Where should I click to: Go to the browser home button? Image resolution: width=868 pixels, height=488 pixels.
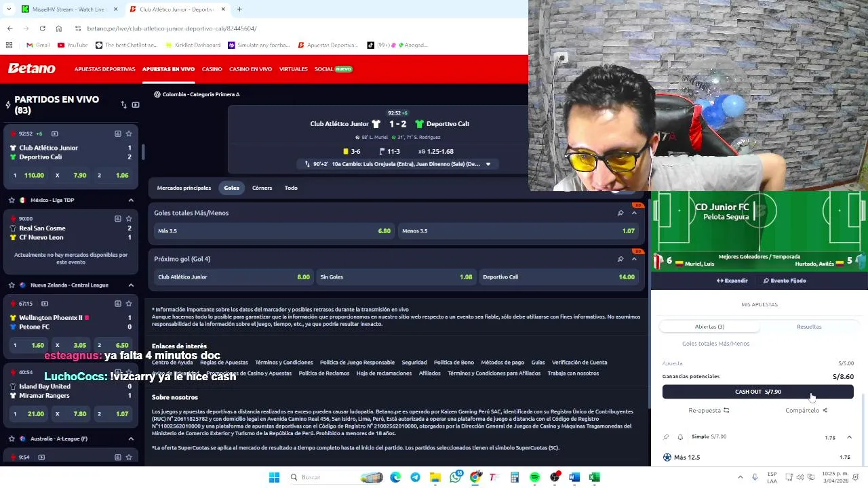[59, 28]
